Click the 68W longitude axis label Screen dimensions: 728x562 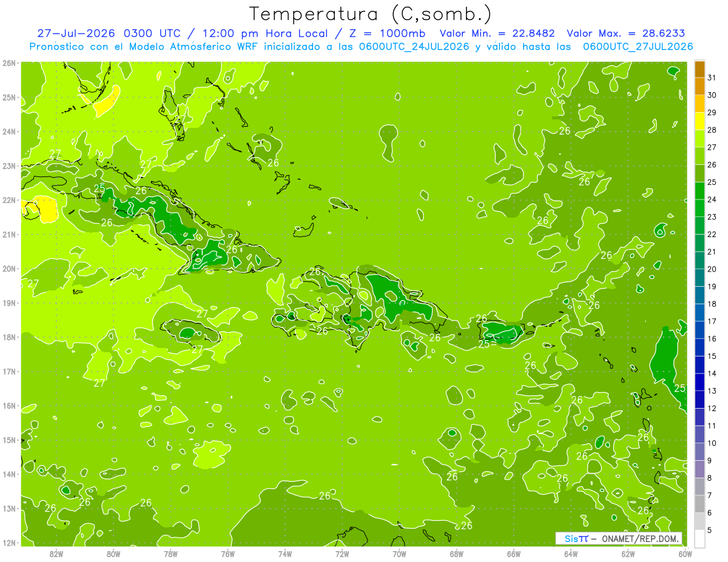pyautogui.click(x=457, y=554)
